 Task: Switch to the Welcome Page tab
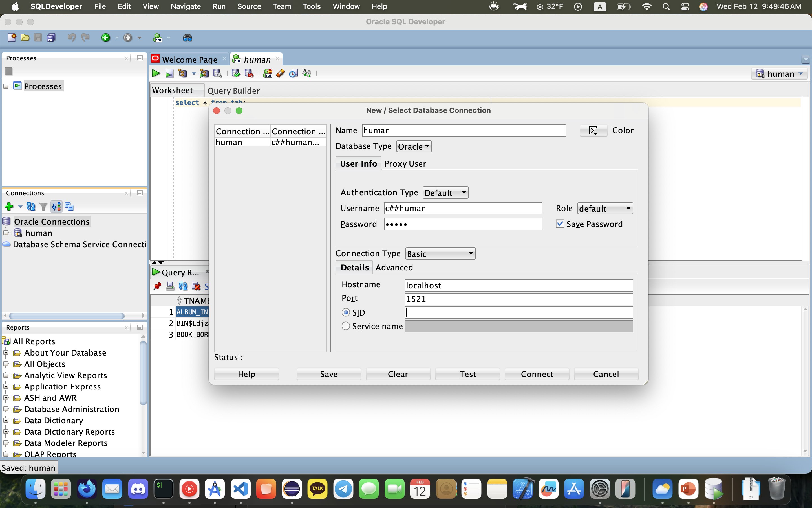(x=189, y=60)
